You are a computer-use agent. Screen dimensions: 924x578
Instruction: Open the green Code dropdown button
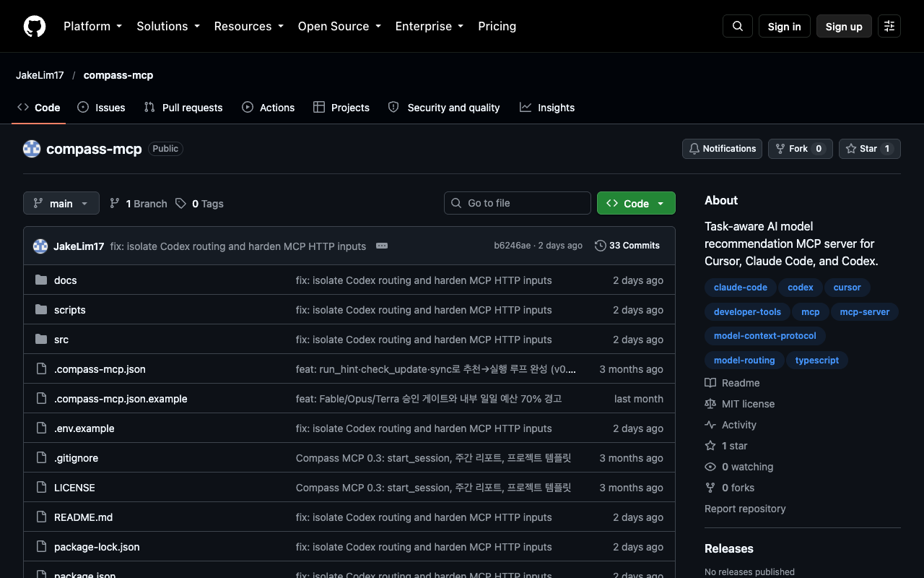point(636,203)
